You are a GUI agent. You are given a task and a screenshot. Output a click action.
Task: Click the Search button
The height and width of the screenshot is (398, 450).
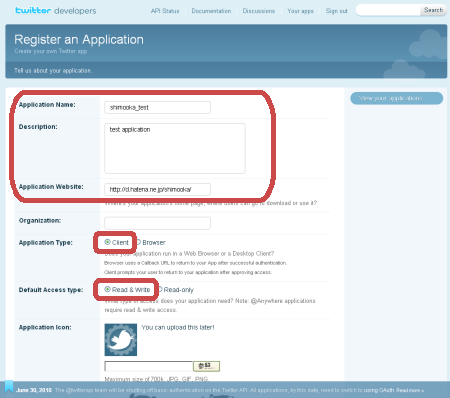pyautogui.click(x=433, y=10)
